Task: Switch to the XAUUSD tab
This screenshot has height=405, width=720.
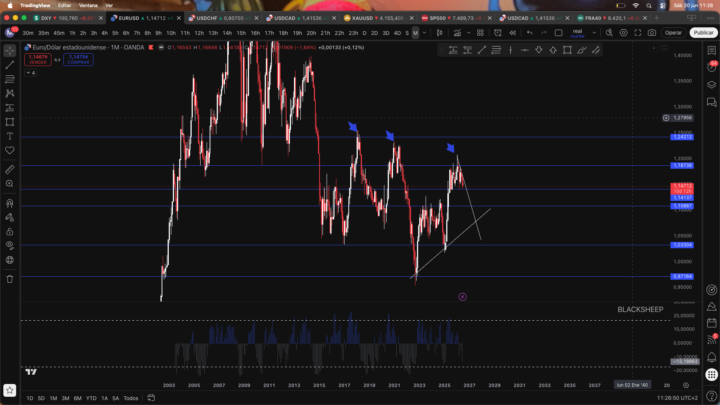Action: (x=375, y=18)
